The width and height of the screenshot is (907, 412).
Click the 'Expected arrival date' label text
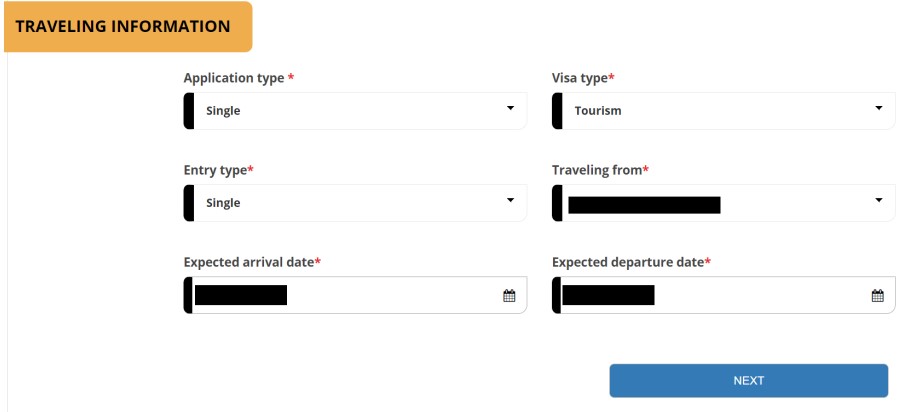[x=249, y=262]
